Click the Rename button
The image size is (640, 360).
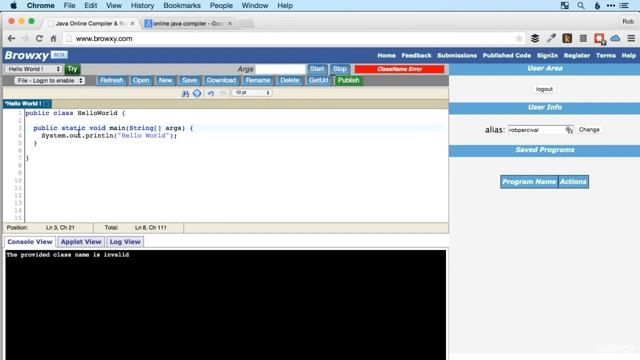point(258,80)
